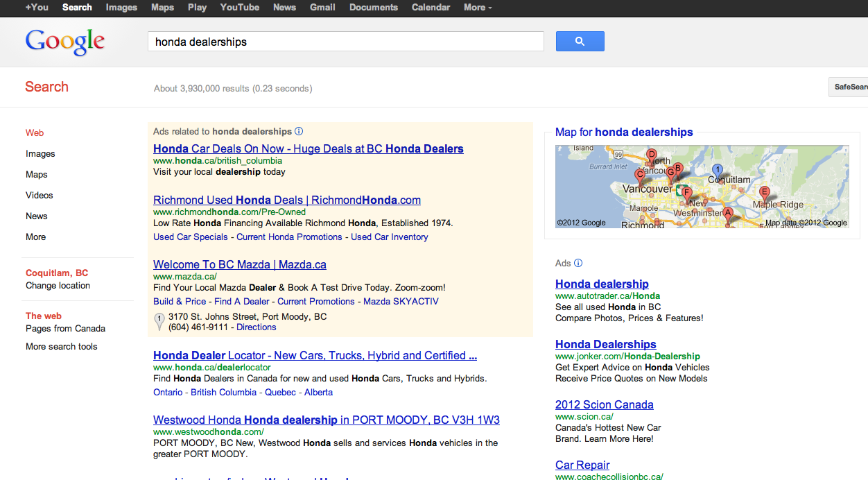This screenshot has width=868, height=480.
Task: Expand the More dropdown in top navigation bar
Action: (x=478, y=8)
